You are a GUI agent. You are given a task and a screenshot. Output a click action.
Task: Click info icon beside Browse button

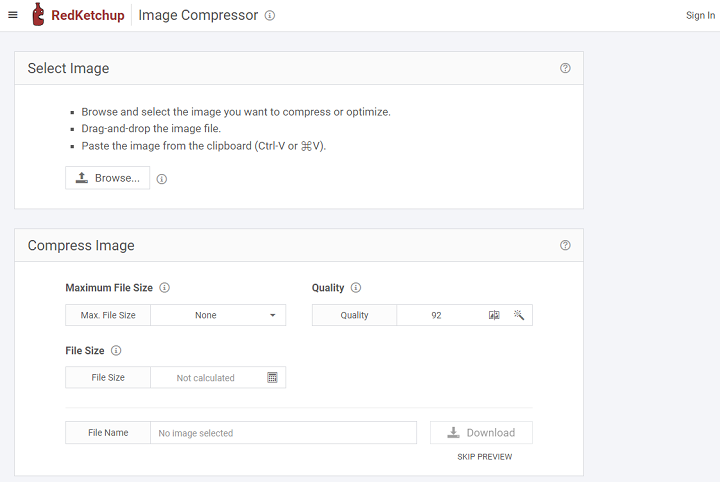[162, 179]
